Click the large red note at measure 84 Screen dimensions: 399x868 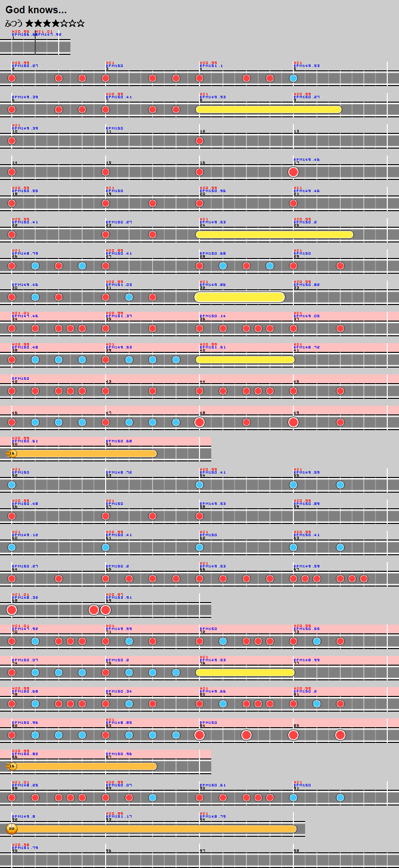pos(199,735)
